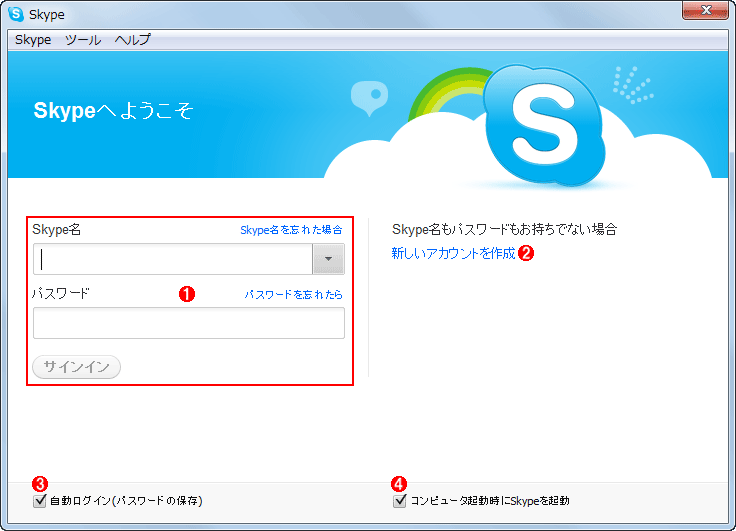Open the ヘルプ menu
This screenshot has height=531, width=736.
(133, 39)
